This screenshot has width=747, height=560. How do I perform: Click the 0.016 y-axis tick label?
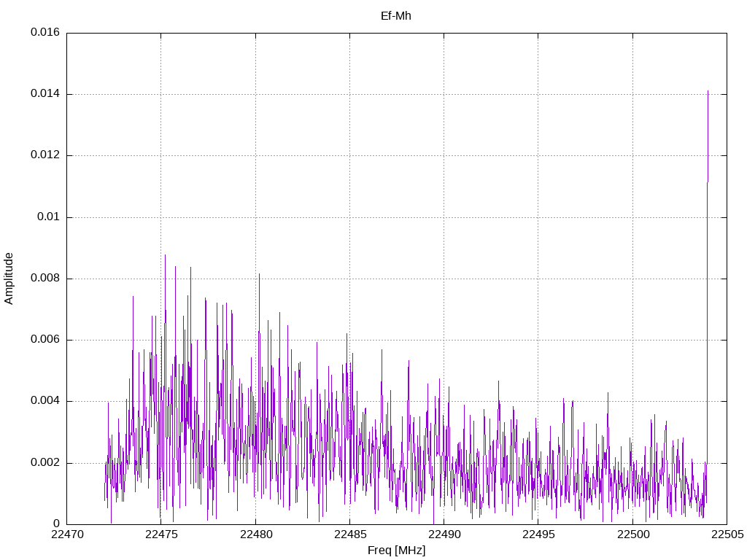click(45, 33)
